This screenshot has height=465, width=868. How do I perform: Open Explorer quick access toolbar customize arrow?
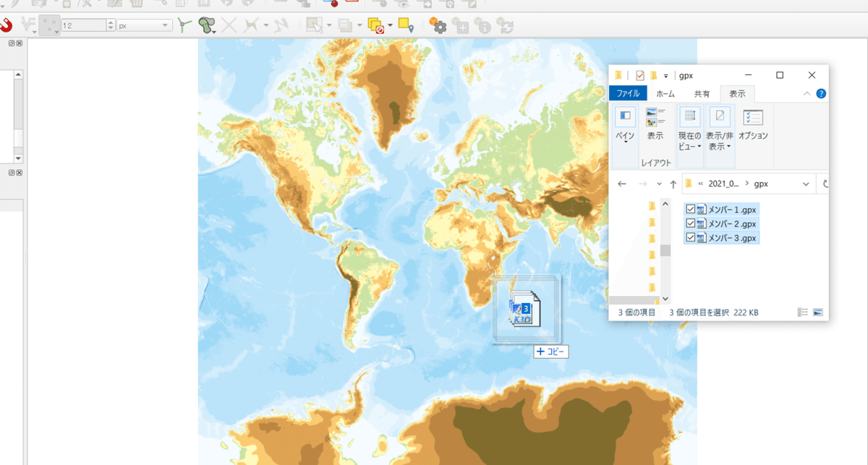pyautogui.click(x=665, y=75)
